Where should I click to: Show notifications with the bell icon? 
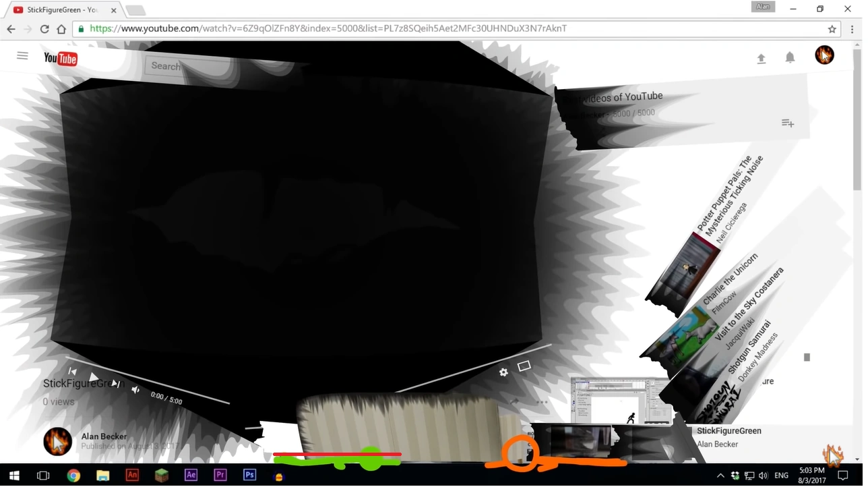(790, 58)
